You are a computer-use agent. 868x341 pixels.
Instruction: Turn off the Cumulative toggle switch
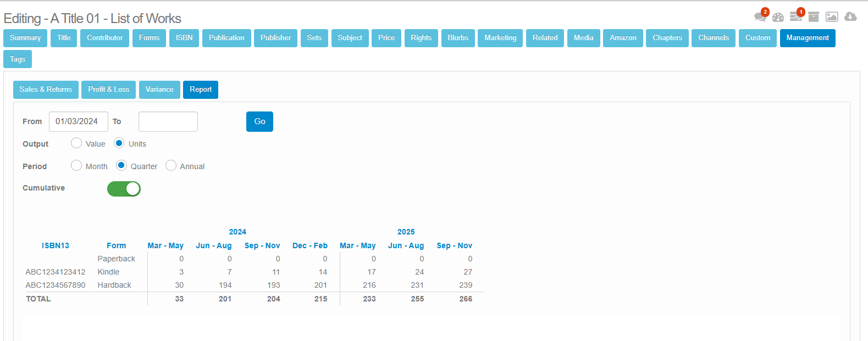pos(124,189)
